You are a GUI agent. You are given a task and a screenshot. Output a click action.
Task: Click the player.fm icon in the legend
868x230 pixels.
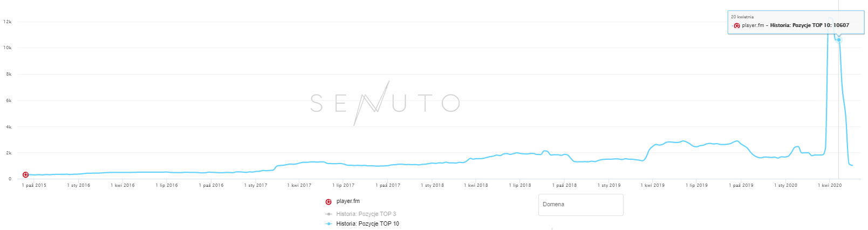click(329, 202)
